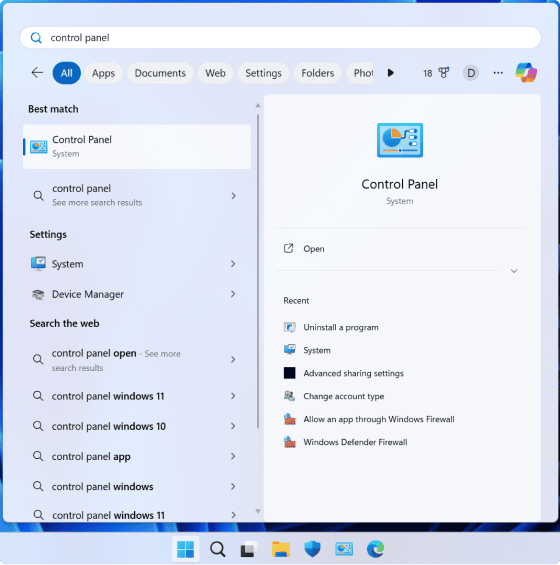Expand the System settings result chevron
The height and width of the screenshot is (565, 560).
point(233,264)
